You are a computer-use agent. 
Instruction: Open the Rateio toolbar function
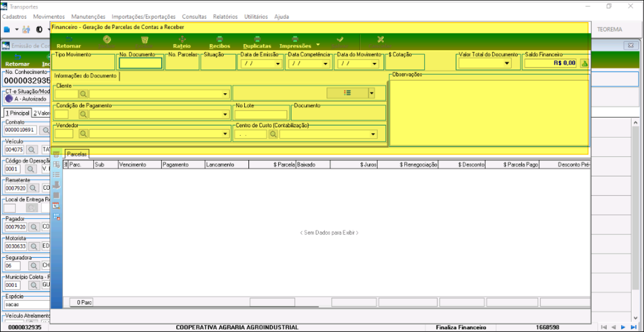(182, 42)
